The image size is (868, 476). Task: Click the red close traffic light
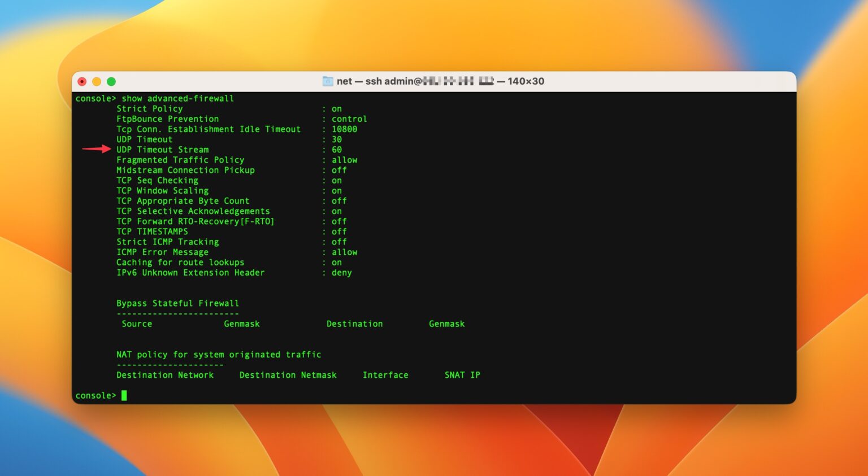[82, 81]
